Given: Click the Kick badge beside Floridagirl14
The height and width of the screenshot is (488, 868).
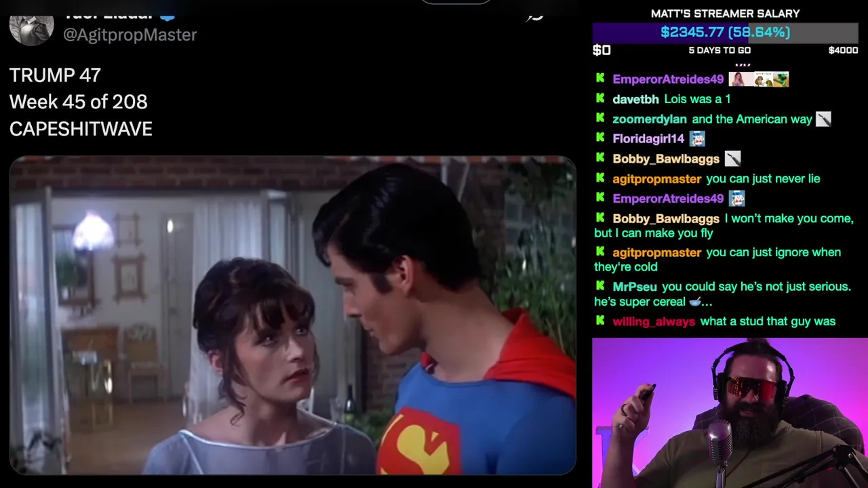Looking at the screenshot, I should pyautogui.click(x=600, y=138).
